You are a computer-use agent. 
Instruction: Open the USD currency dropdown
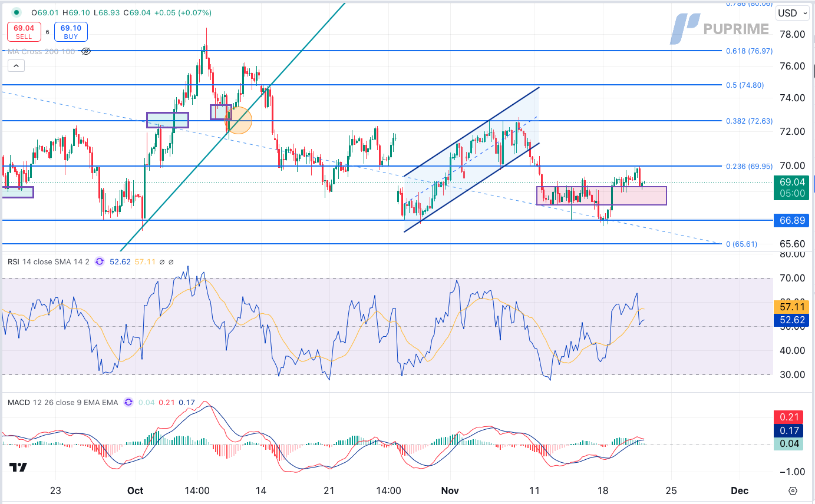(793, 13)
